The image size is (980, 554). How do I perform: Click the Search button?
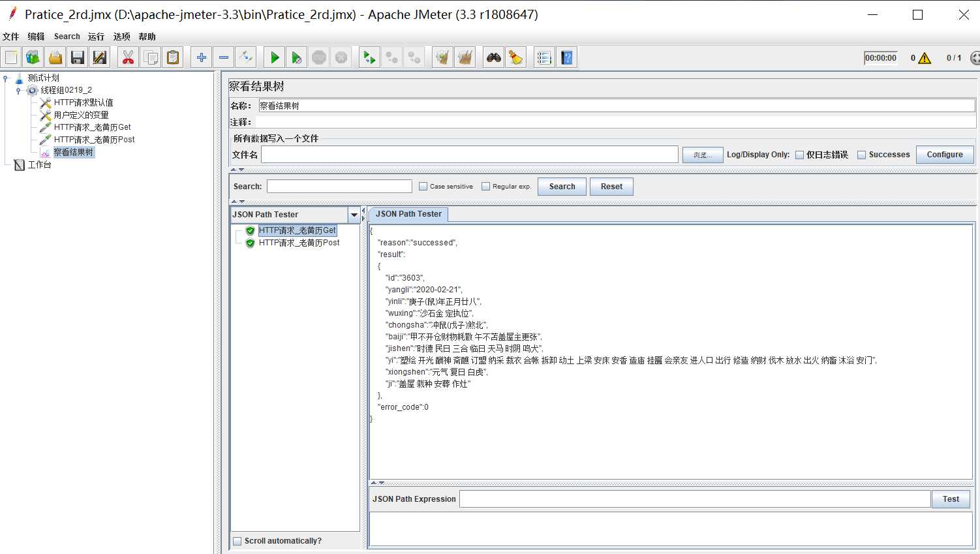[562, 187]
